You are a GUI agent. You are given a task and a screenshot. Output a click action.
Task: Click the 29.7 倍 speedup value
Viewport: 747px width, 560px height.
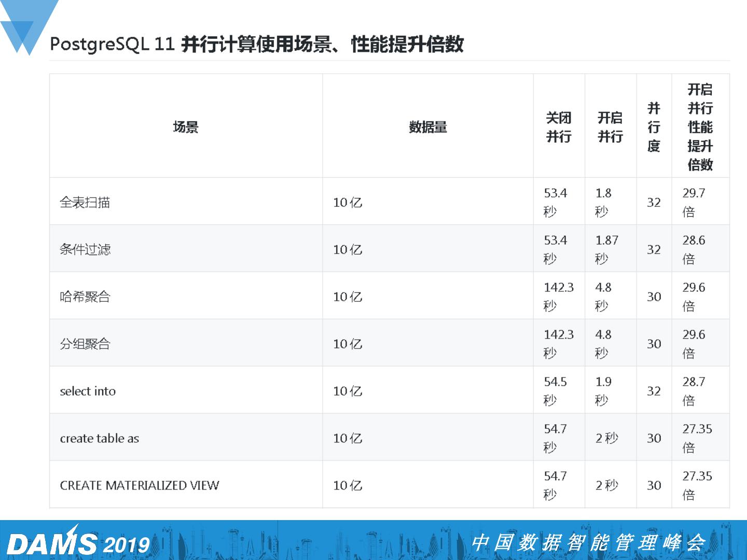pos(694,202)
